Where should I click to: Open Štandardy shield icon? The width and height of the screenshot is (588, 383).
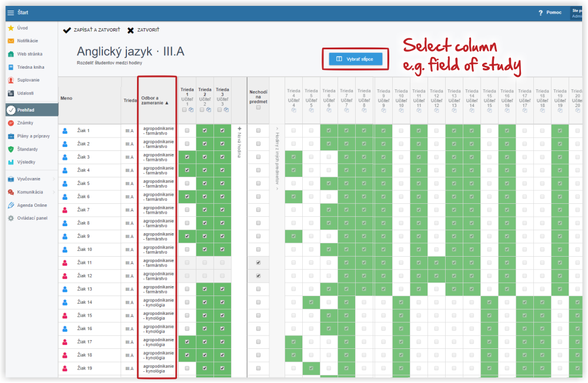click(11, 149)
